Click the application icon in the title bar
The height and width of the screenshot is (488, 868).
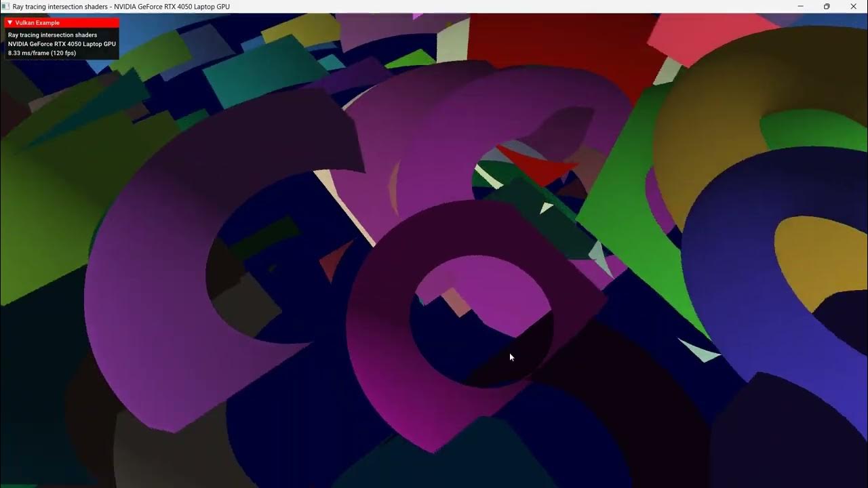point(5,6)
